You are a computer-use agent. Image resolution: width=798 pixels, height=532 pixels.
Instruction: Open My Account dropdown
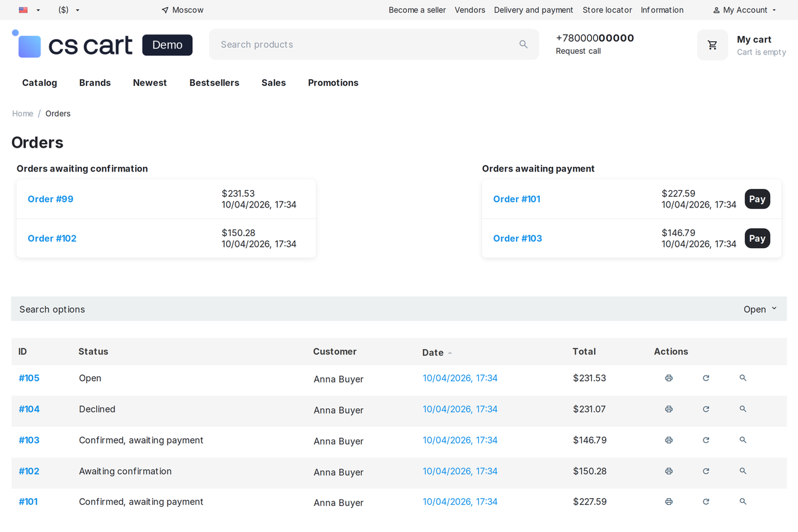745,10
